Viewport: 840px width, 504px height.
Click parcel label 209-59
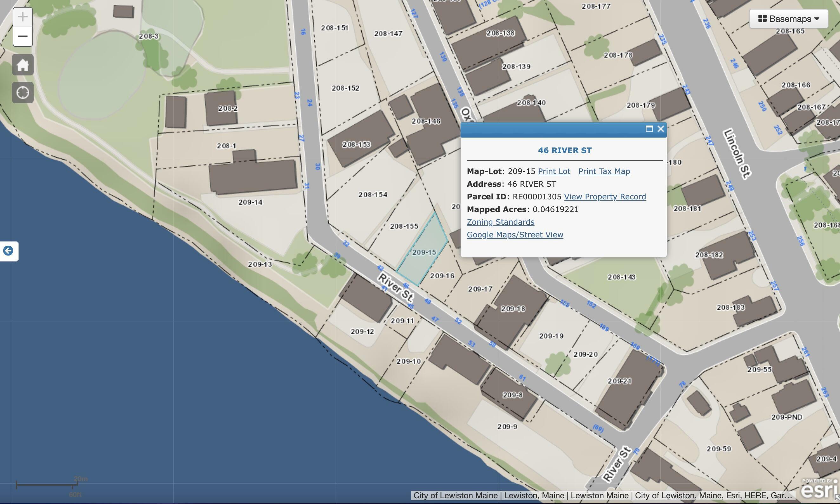[x=719, y=449]
